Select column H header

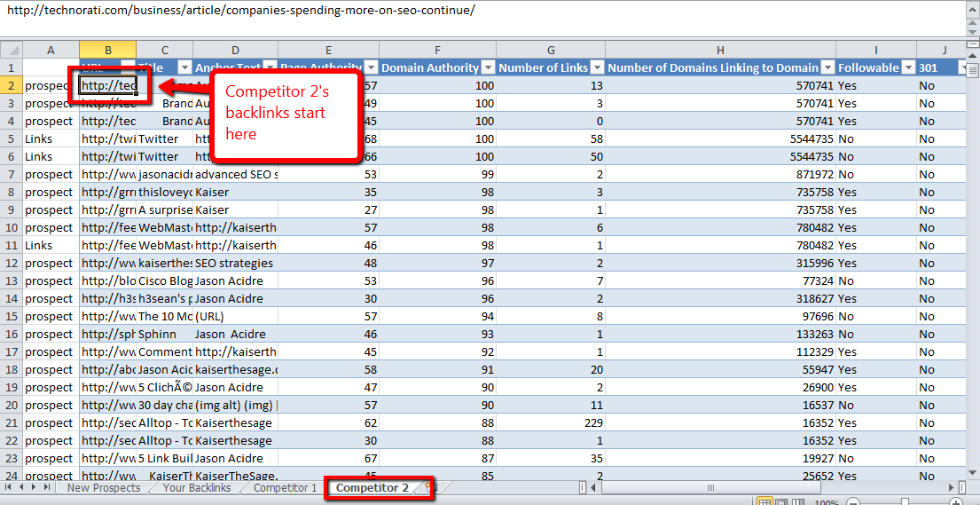pos(720,50)
